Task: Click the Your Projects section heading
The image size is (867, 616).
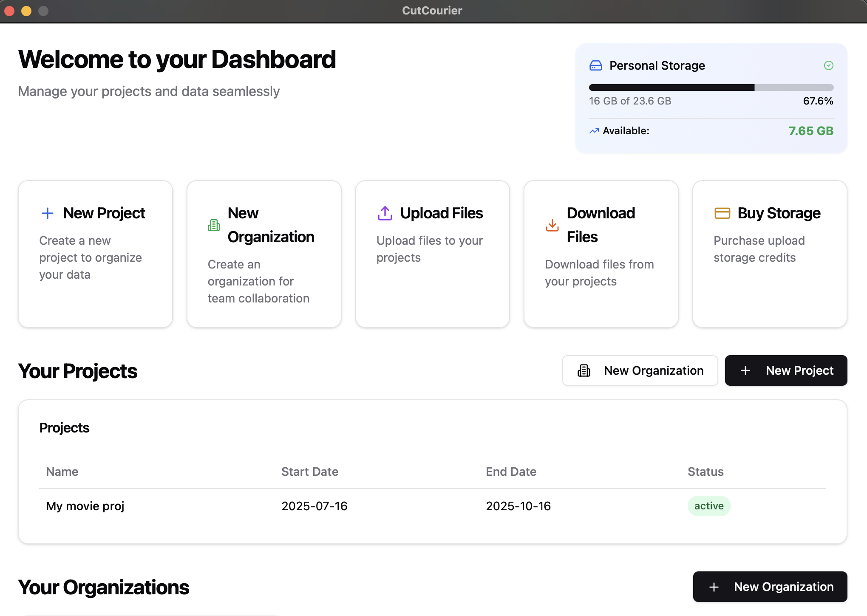Action: tap(78, 371)
